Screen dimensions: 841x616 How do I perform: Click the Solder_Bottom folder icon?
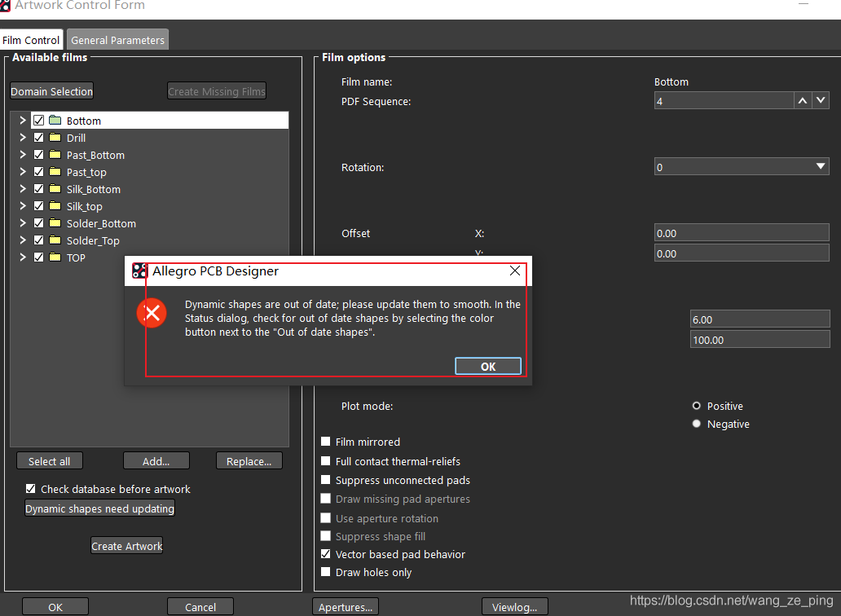pyautogui.click(x=55, y=223)
